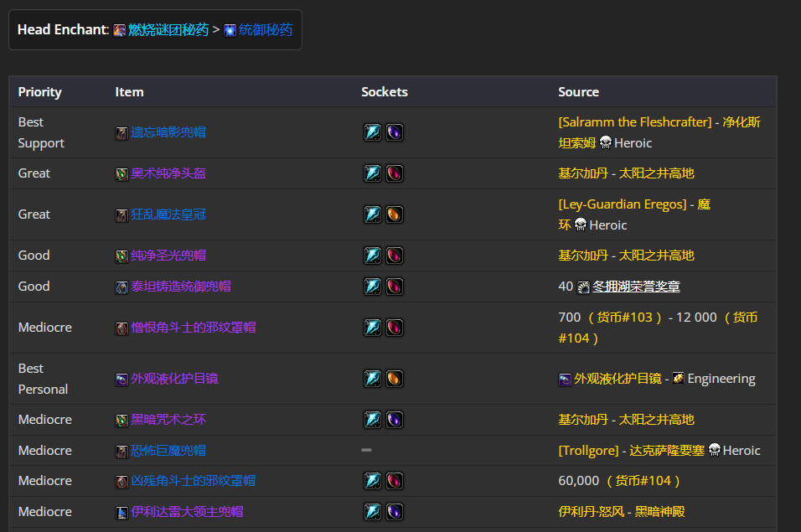Click the icon beside 纯净圣光兜帽
Viewport: 801px width, 532px height.
coord(121,256)
